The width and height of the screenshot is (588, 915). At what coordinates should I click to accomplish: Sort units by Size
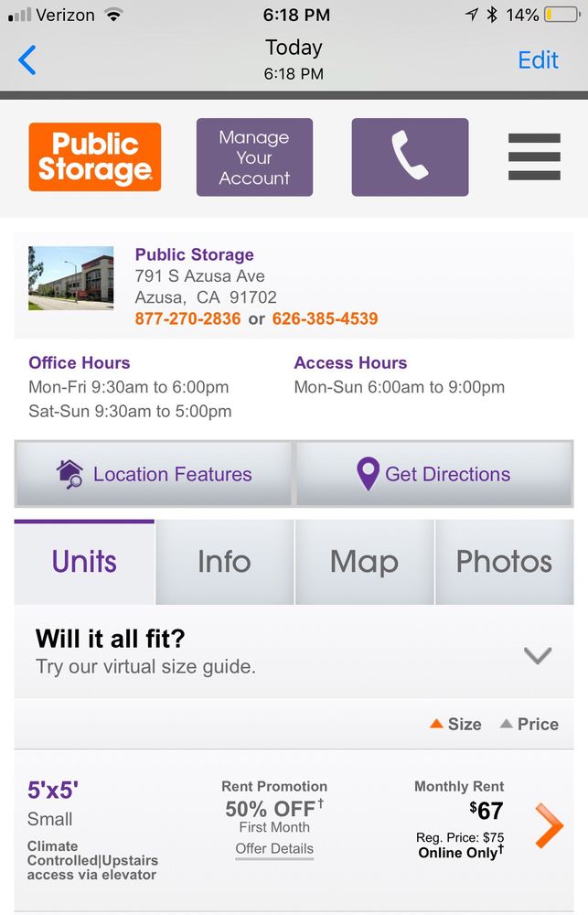point(455,724)
